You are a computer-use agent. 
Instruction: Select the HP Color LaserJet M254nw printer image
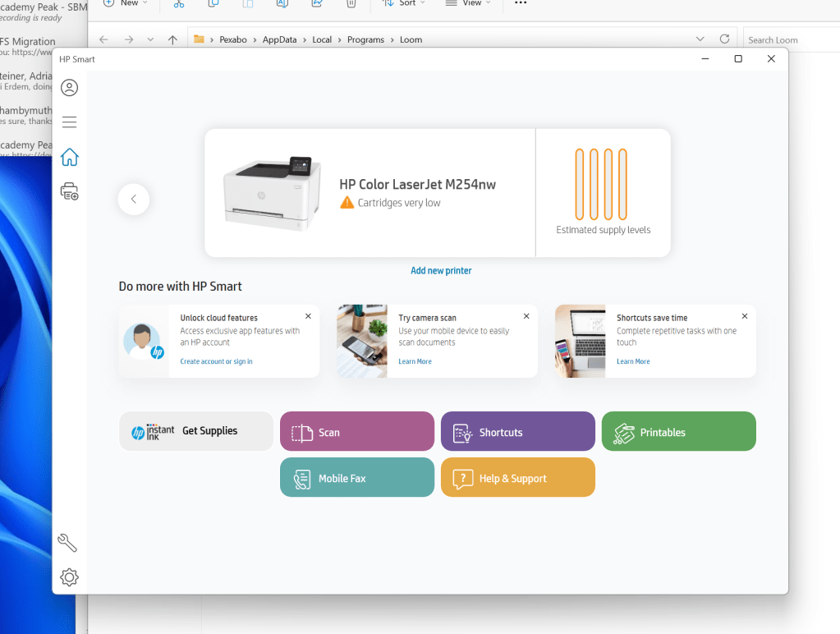tap(272, 194)
